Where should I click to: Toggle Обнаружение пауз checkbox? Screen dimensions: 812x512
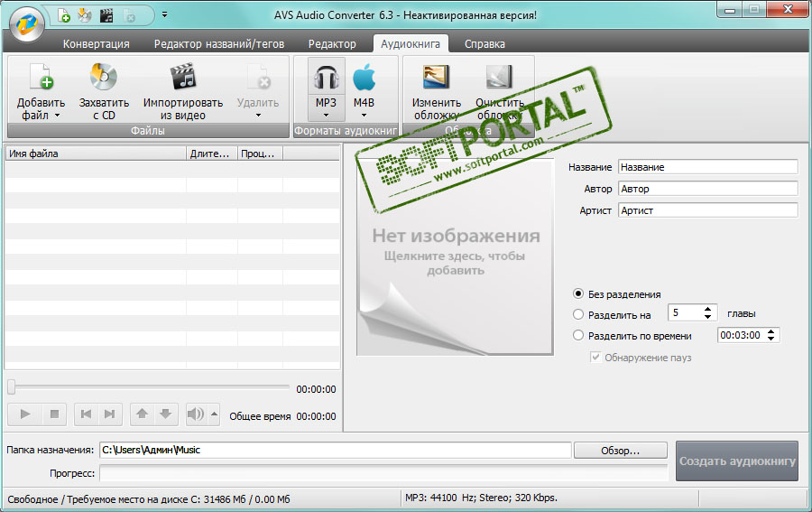pyautogui.click(x=595, y=357)
